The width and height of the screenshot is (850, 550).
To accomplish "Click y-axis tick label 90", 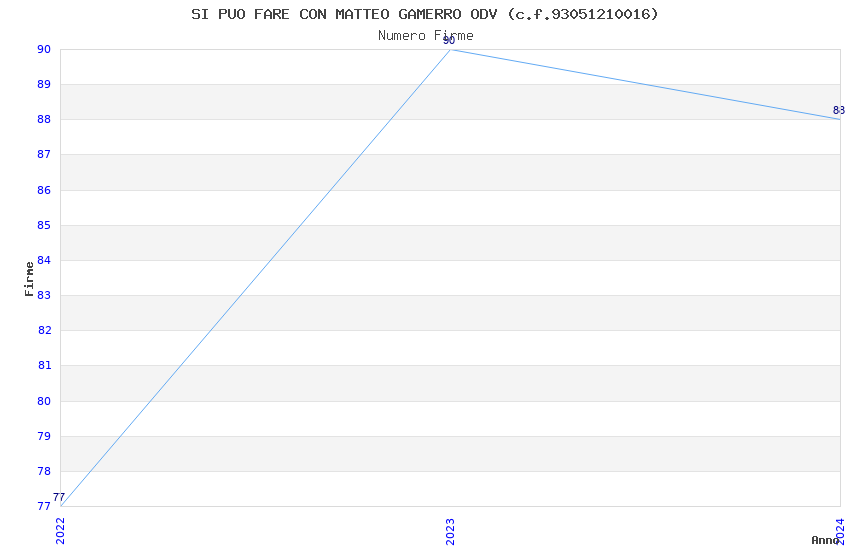I will tap(44, 49).
